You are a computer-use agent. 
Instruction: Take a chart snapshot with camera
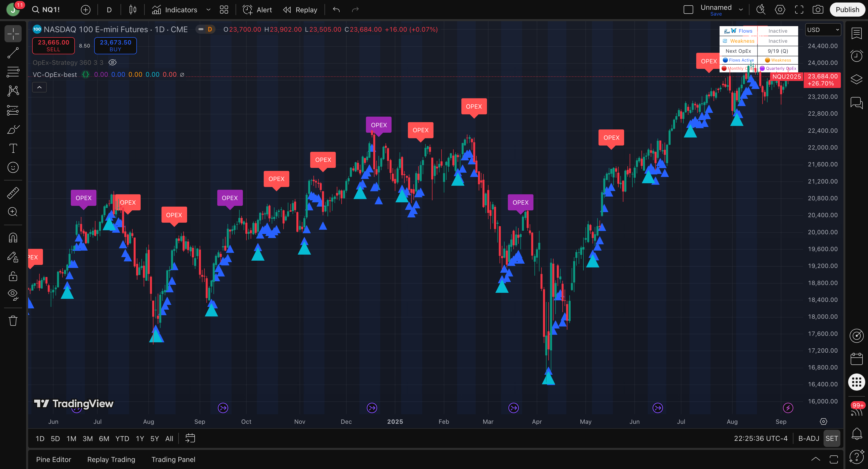pyautogui.click(x=818, y=10)
